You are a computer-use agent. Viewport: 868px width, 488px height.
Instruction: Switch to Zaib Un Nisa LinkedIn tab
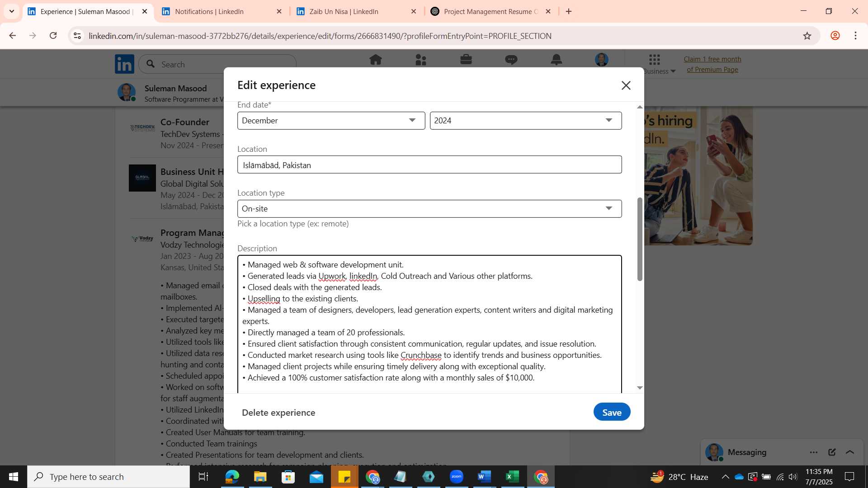[x=357, y=11]
